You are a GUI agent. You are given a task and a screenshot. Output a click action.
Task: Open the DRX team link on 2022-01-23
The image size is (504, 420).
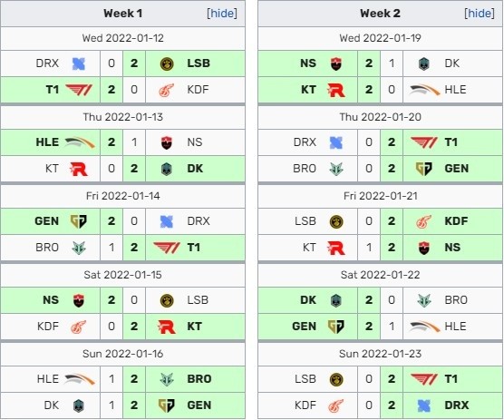pyautogui.click(x=457, y=405)
